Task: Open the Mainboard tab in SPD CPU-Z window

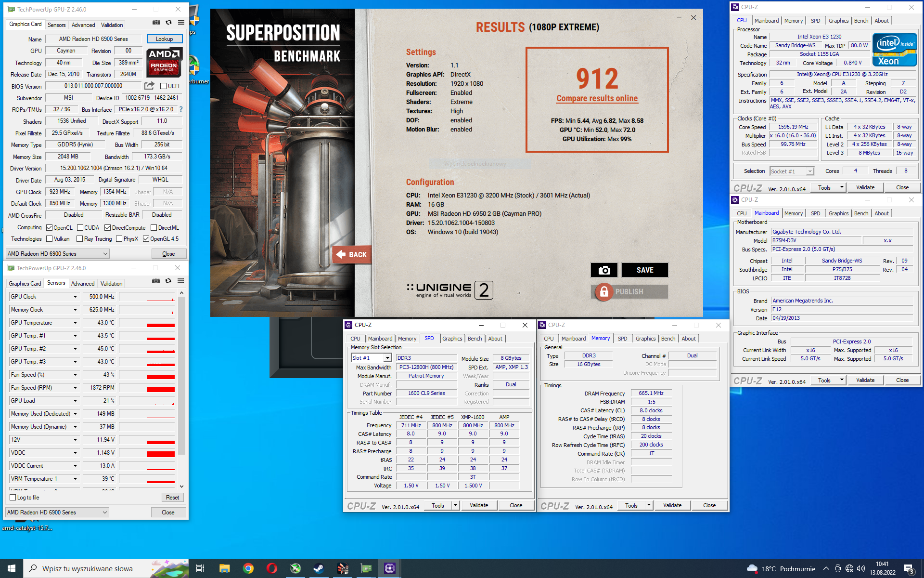Action: (x=380, y=339)
